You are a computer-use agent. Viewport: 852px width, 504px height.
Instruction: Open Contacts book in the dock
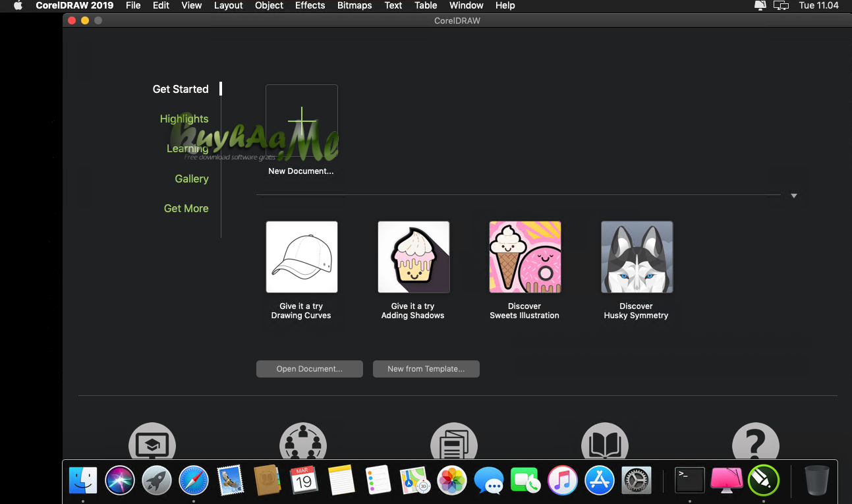268,480
